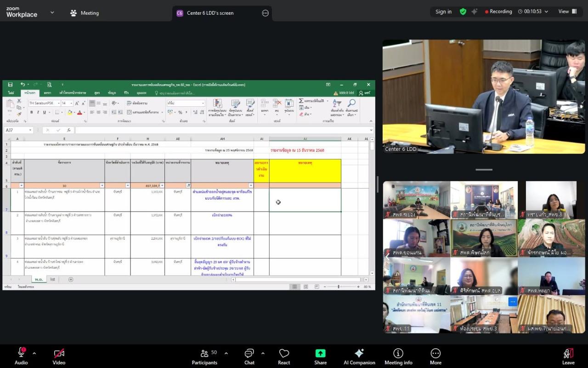Open the Zoom Workplace dropdown arrow
588x368 pixels.
tap(52, 12)
